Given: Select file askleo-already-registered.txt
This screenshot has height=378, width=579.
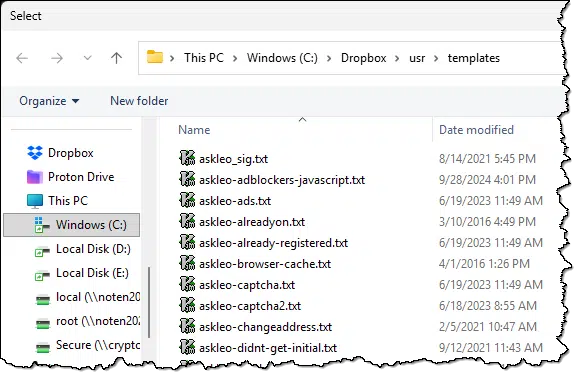Looking at the screenshot, I should (x=274, y=243).
